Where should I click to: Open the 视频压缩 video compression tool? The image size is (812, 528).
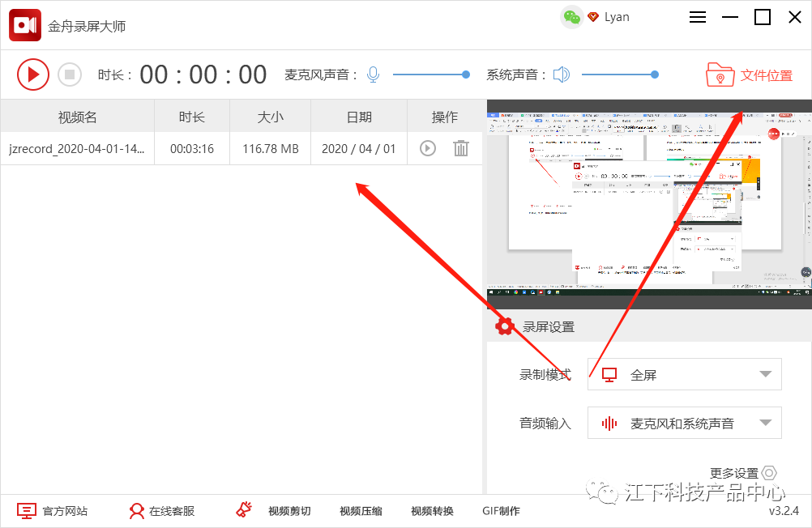click(361, 511)
